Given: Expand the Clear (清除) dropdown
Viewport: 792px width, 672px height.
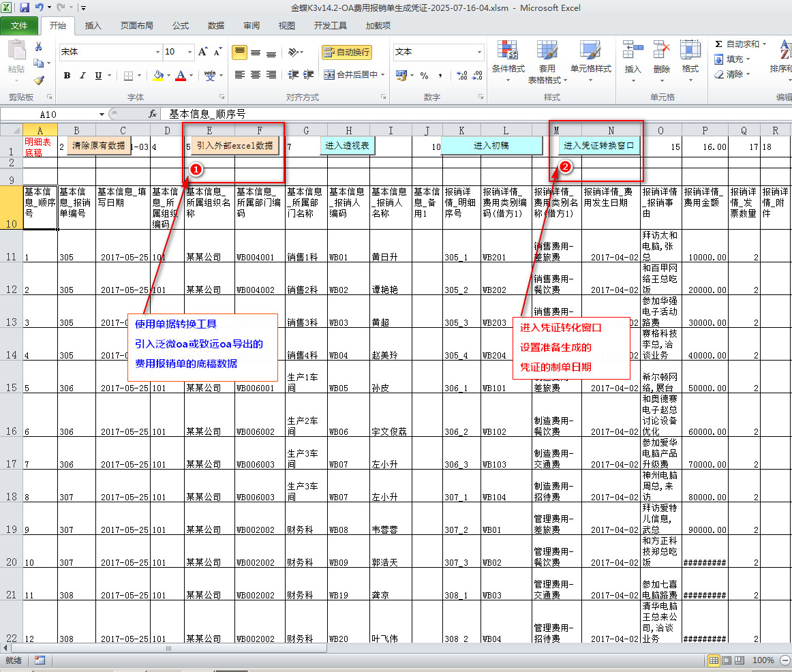Looking at the screenshot, I should point(748,74).
